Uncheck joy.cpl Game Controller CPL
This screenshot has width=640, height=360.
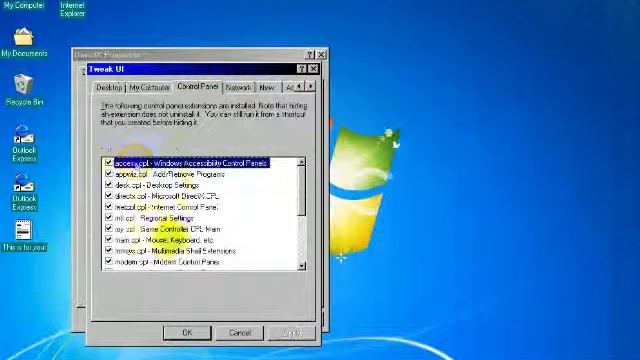pos(109,229)
